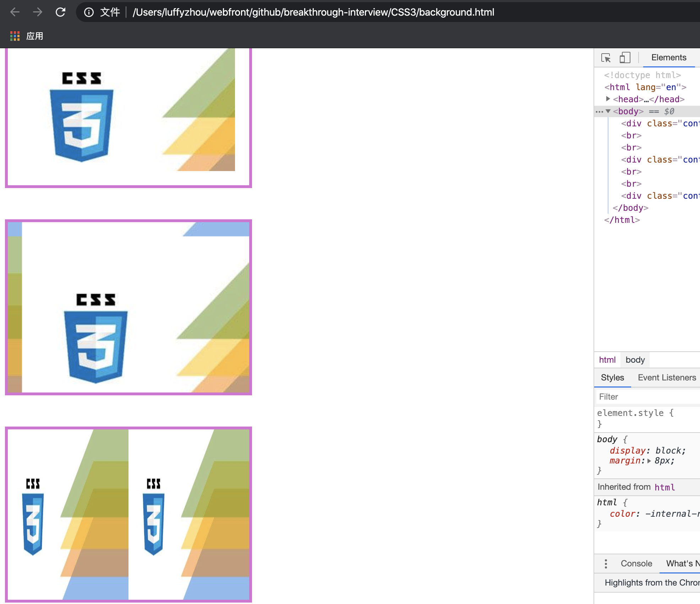Switch to the Event Listeners tab
Screen dimensions: 700x604
coord(667,378)
